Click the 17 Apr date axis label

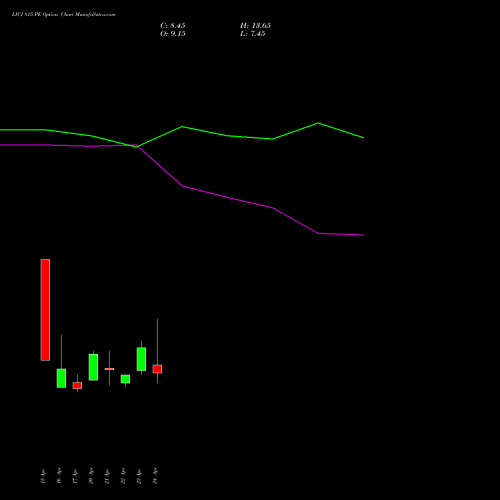pos(75,476)
